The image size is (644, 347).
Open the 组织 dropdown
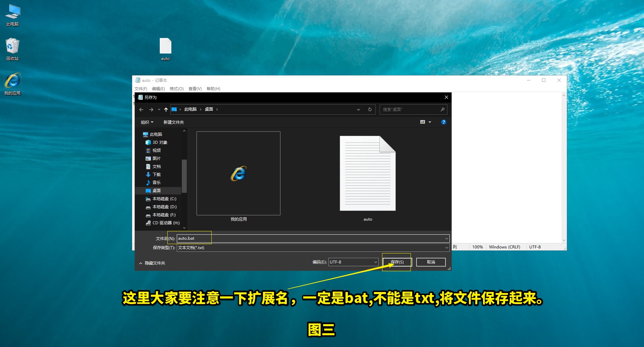(147, 122)
